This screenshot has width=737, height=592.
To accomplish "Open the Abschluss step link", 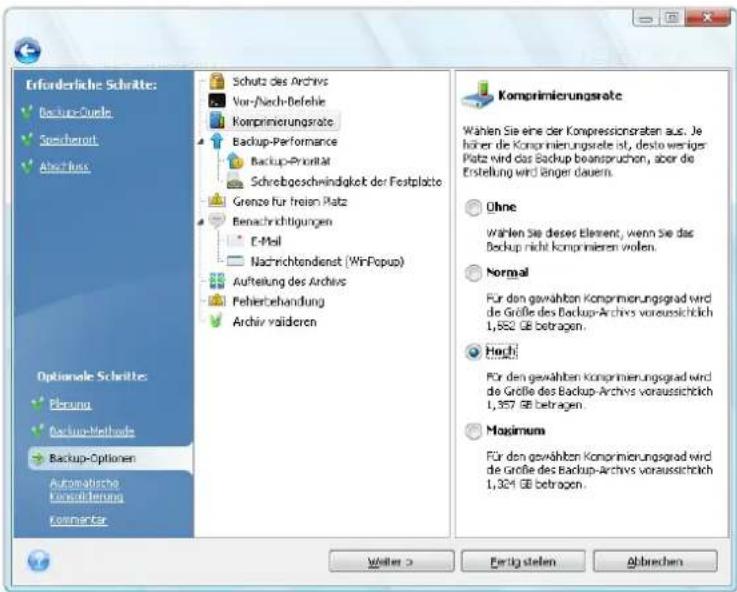I will [65, 166].
